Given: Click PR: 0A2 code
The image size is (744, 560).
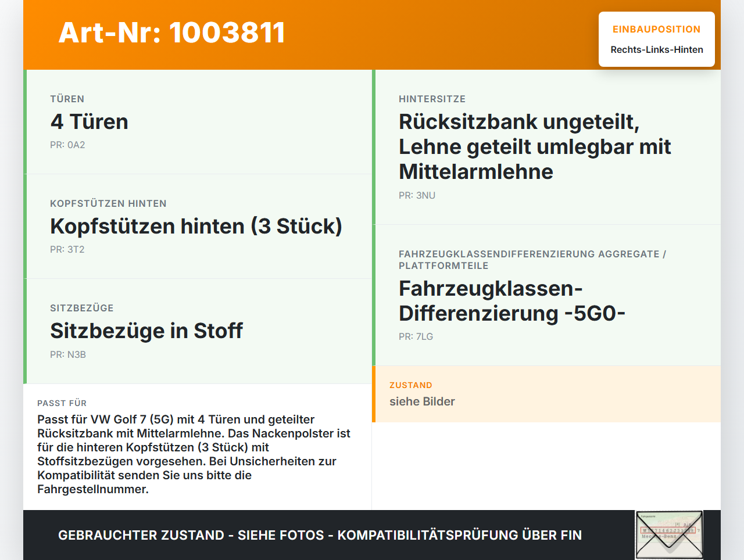Looking at the screenshot, I should point(67,145).
